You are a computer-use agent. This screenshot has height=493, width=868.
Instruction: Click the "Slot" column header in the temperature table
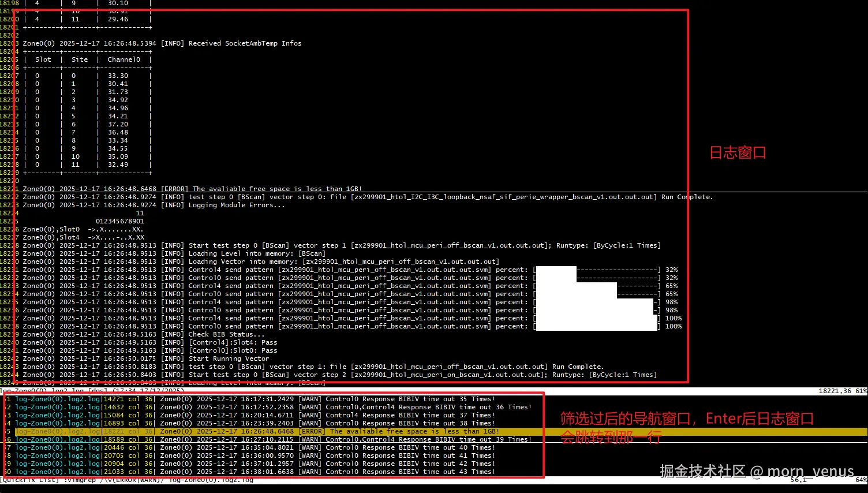pyautogui.click(x=43, y=59)
